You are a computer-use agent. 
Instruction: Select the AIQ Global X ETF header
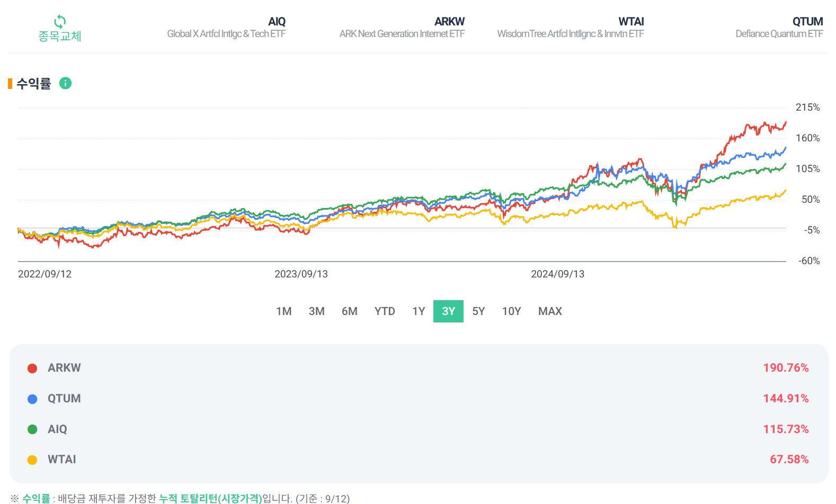tap(226, 28)
